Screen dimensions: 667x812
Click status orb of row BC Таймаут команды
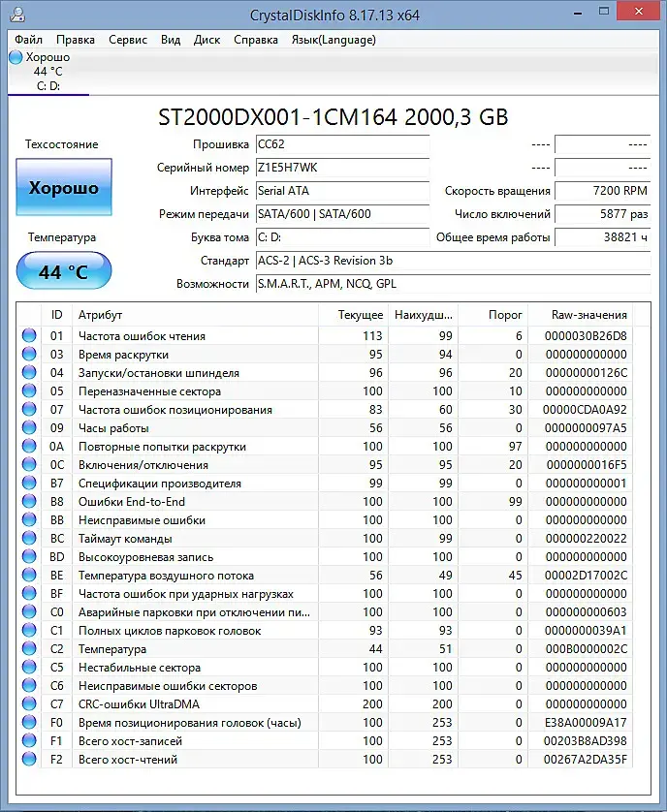(29, 538)
